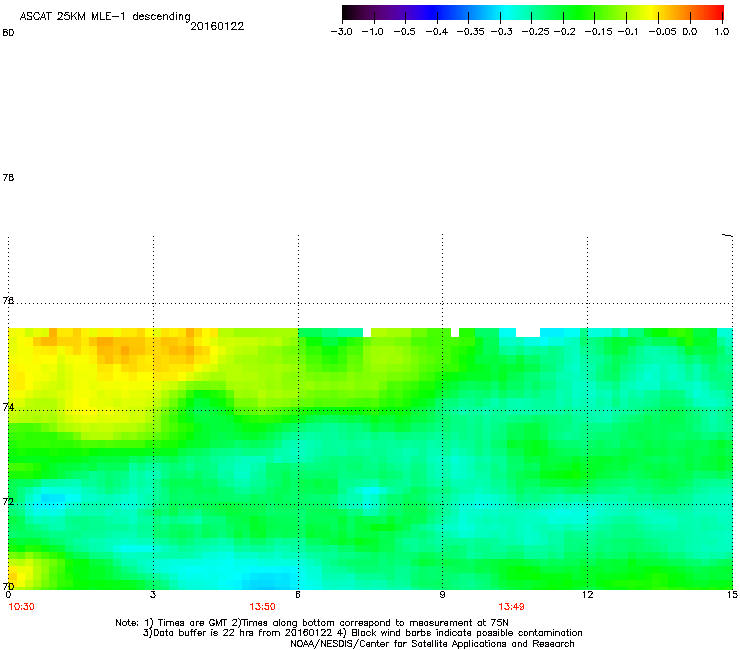Click the date label 20160122
The width and height of the screenshot is (740, 650).
tap(217, 26)
